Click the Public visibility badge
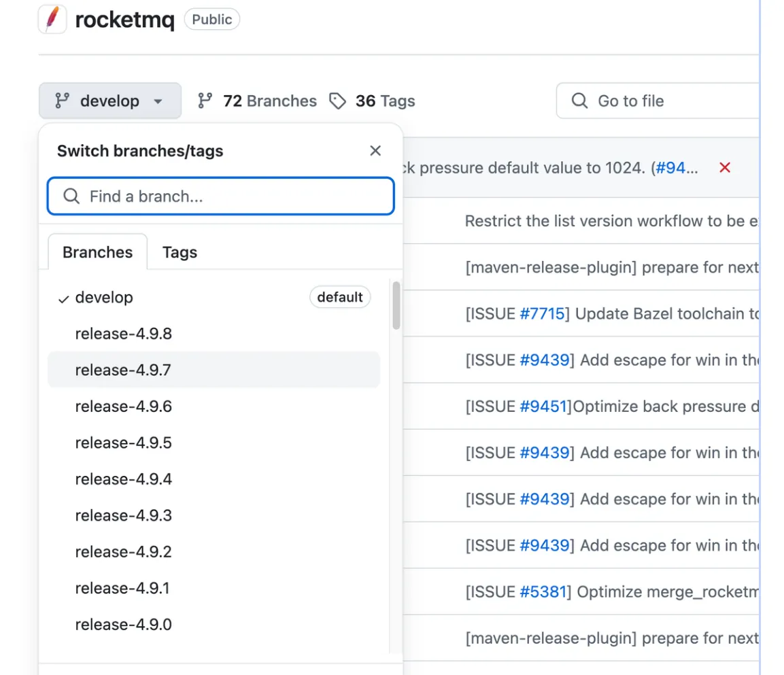 [x=212, y=20]
